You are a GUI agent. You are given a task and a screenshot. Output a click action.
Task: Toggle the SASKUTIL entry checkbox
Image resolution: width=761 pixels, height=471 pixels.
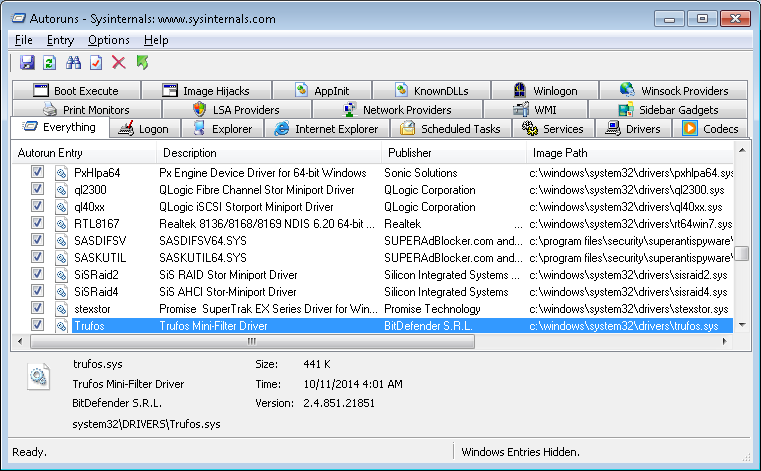37,257
